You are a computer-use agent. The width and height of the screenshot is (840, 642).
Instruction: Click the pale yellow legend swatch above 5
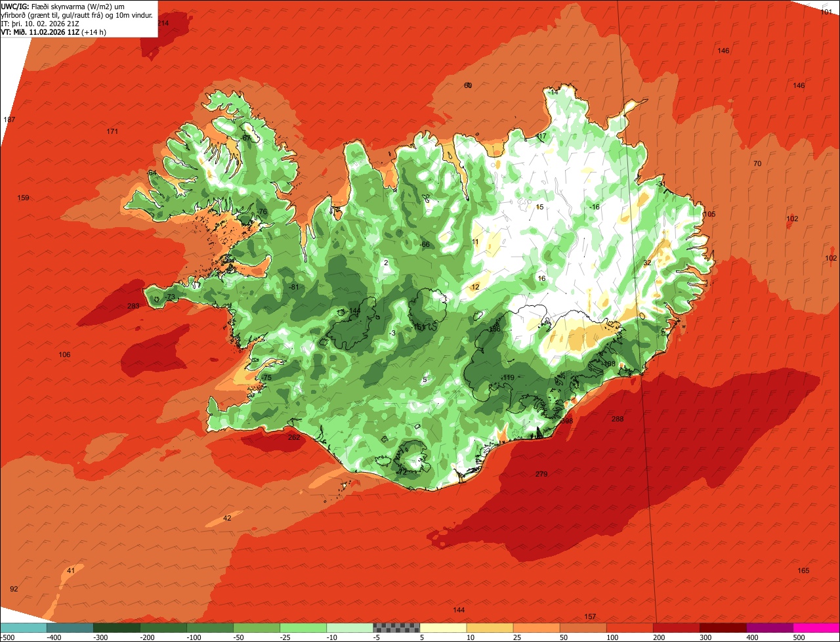(x=443, y=628)
